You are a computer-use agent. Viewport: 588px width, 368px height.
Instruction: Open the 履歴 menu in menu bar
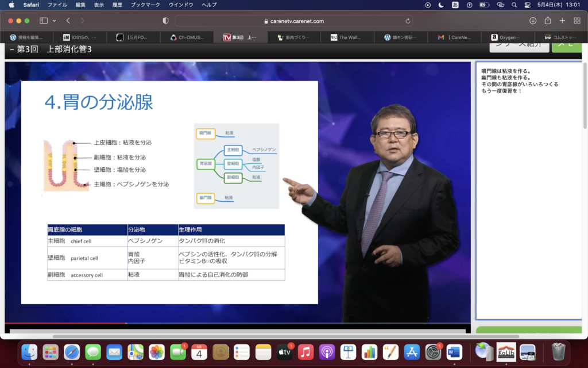tap(117, 5)
